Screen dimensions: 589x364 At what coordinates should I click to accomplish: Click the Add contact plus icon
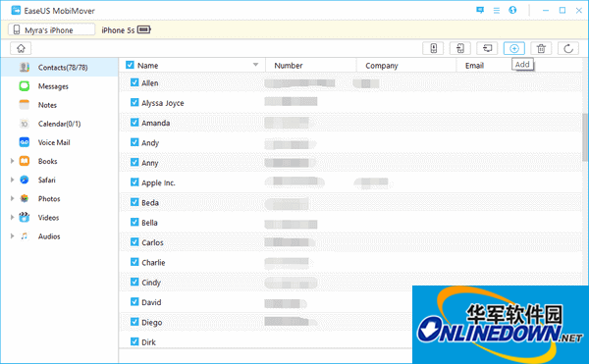[514, 48]
